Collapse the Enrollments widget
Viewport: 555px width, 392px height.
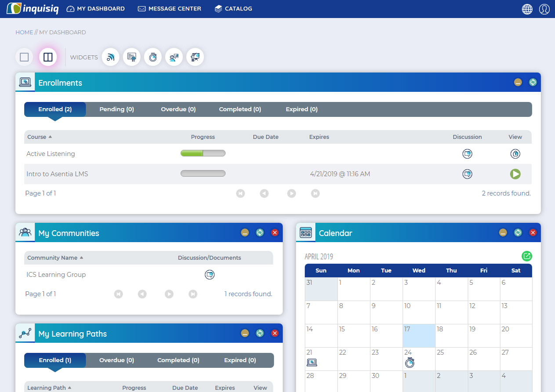[x=518, y=82]
